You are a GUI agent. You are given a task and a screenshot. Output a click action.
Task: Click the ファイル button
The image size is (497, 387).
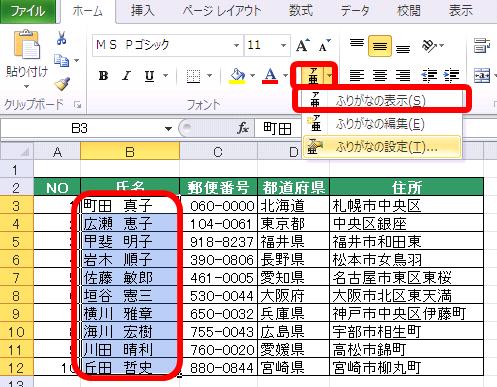click(x=28, y=11)
